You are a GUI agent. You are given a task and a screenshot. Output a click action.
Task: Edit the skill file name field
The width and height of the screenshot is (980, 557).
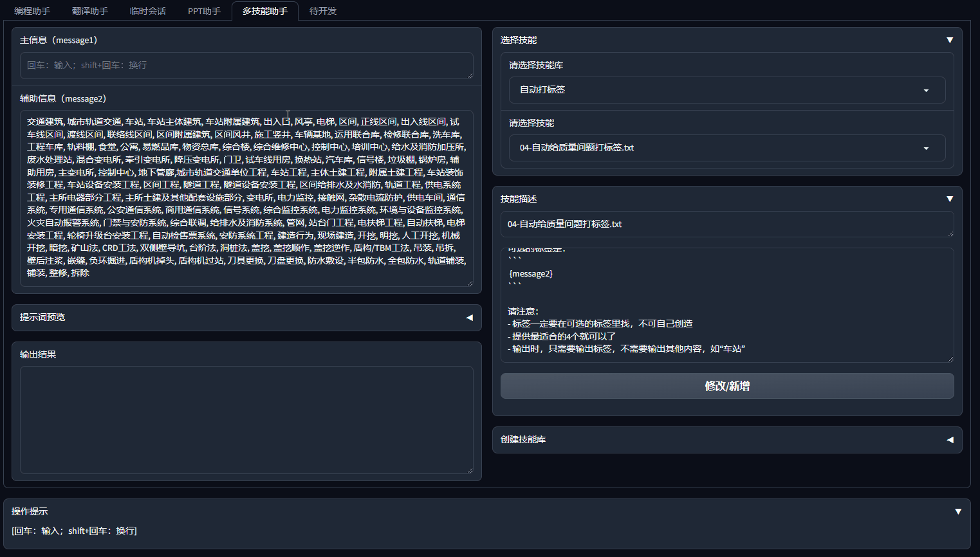(x=727, y=224)
